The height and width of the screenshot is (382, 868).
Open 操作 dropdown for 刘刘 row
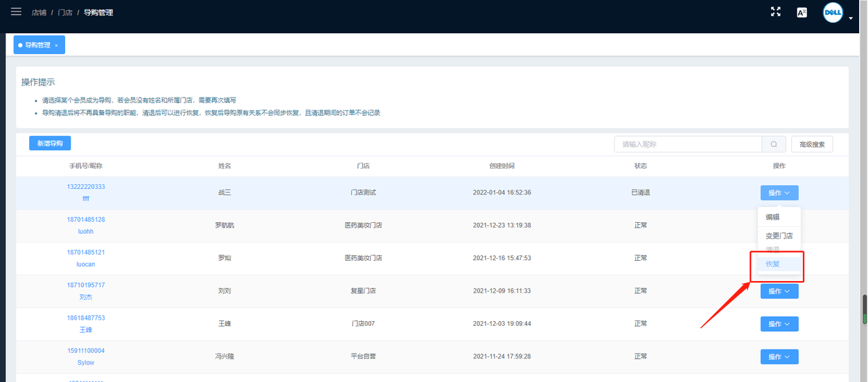click(779, 291)
